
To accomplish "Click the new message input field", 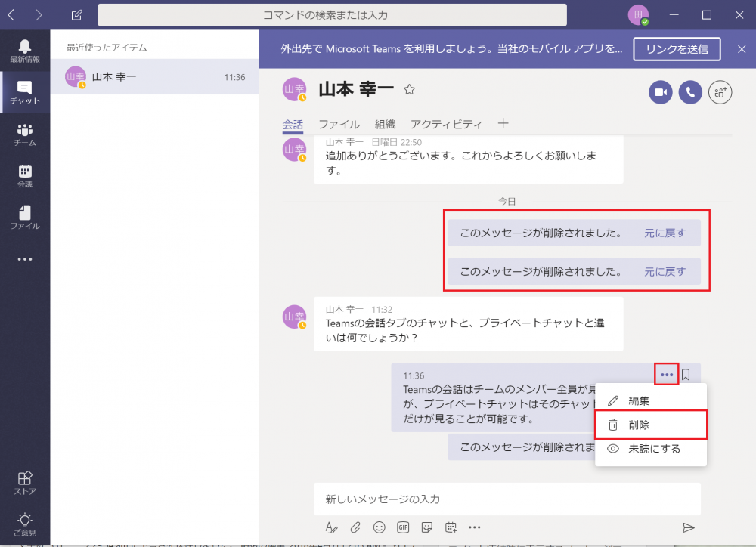I will coord(507,499).
